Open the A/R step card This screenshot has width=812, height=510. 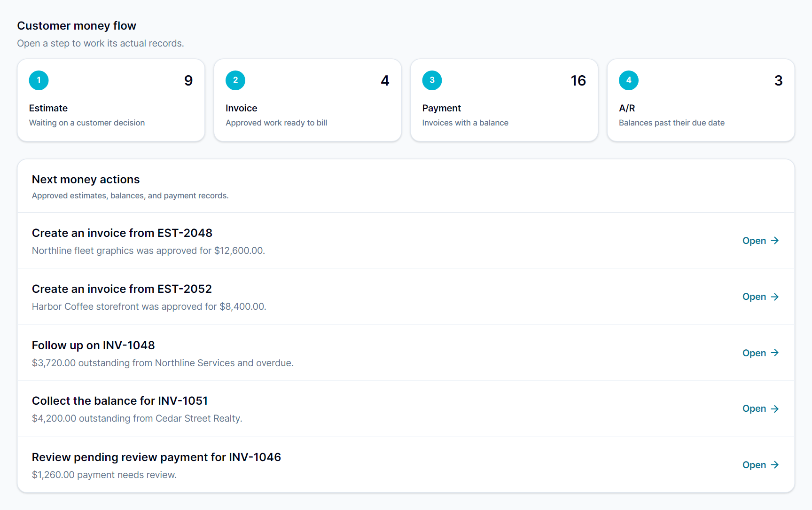701,100
